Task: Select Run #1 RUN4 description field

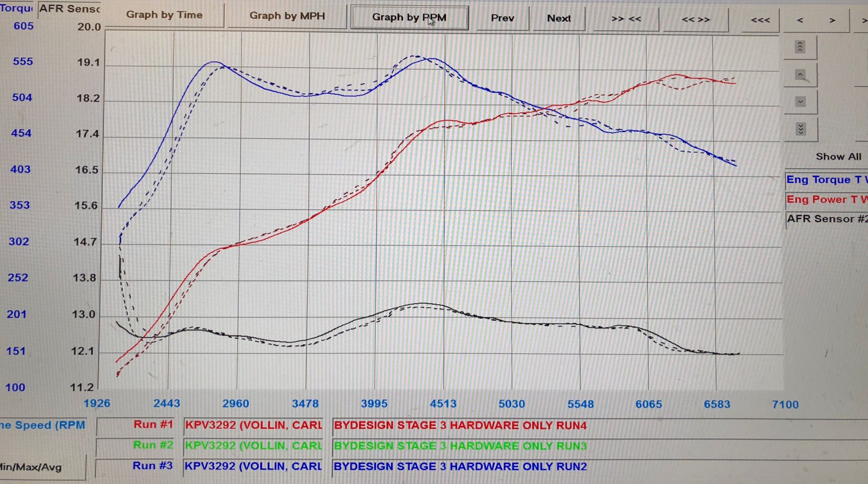Action: pos(460,425)
